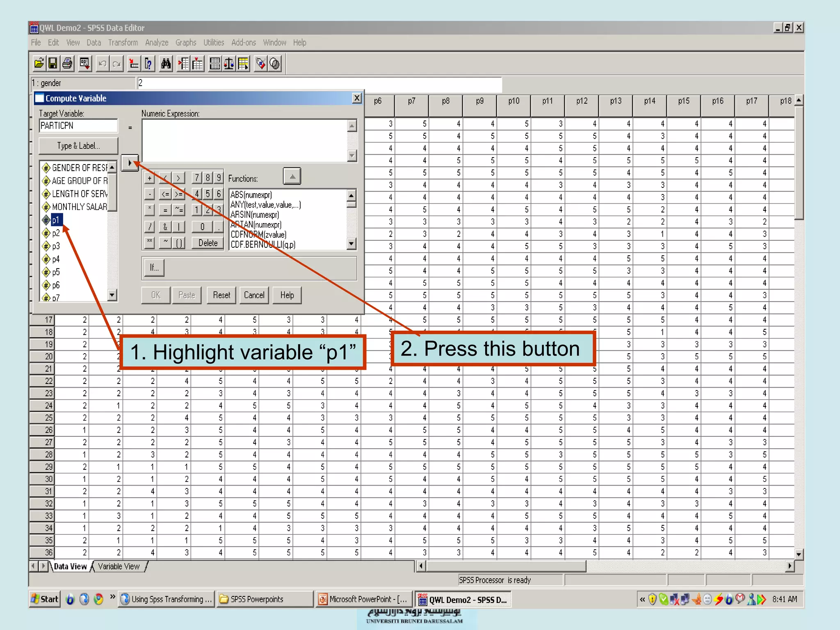Click the down arrow of the Functions list scrollbar
Screen dimensions: 840x630
coord(351,244)
